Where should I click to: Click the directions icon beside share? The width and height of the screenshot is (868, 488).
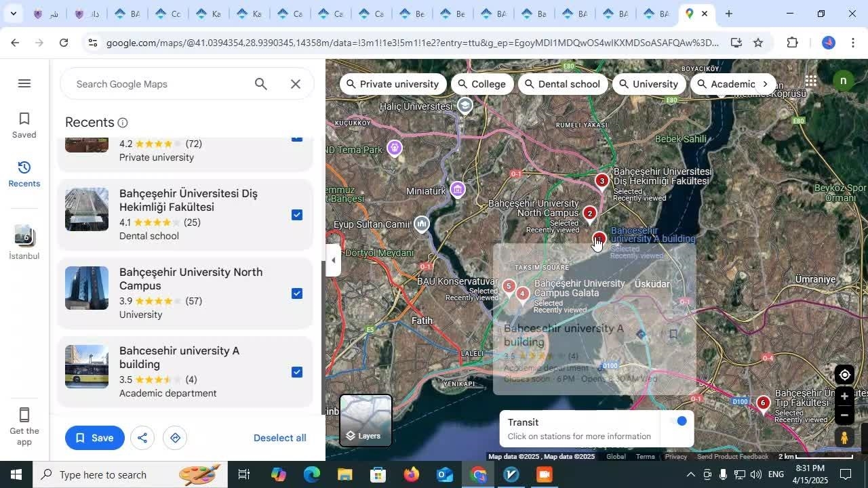(175, 438)
